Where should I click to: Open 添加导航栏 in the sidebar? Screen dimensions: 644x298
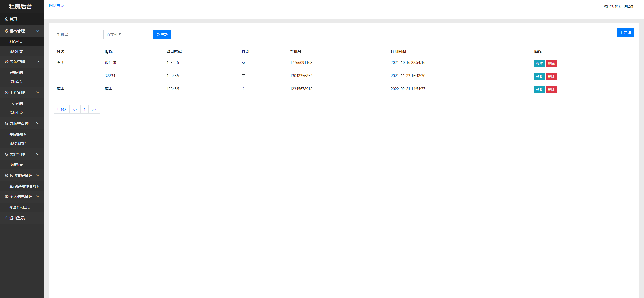pos(22,143)
